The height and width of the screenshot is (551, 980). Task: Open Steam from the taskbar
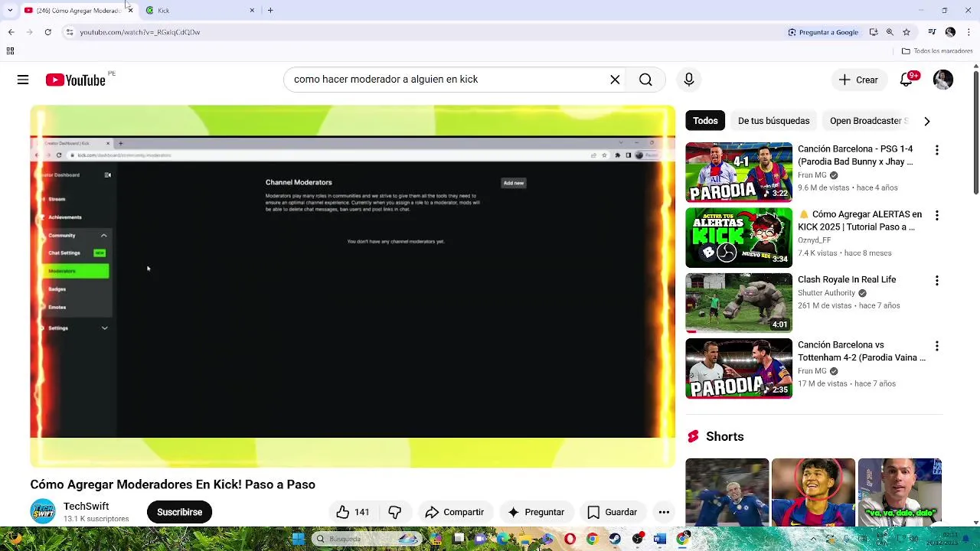615,539
